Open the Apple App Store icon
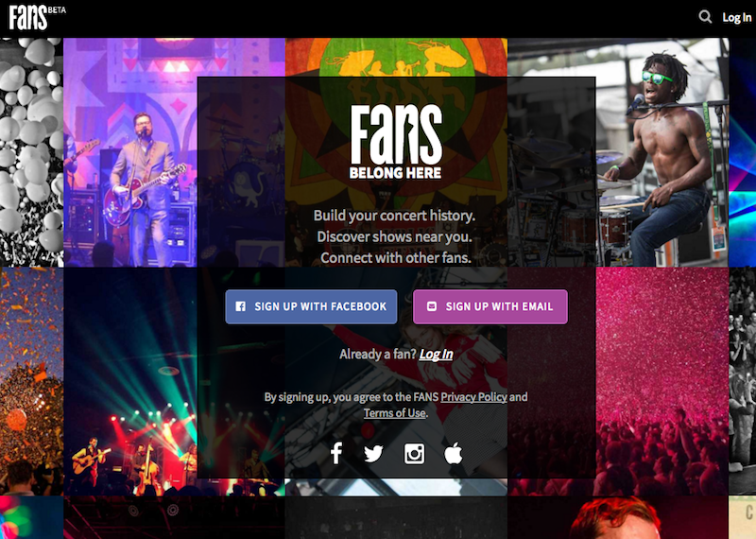Screen dimensions: 756x539 pos(454,453)
